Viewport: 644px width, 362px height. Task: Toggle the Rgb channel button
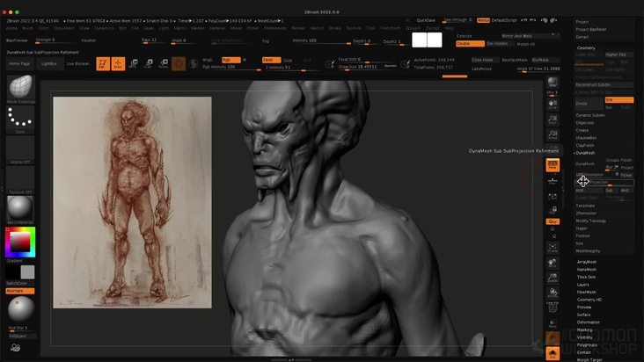point(231,60)
